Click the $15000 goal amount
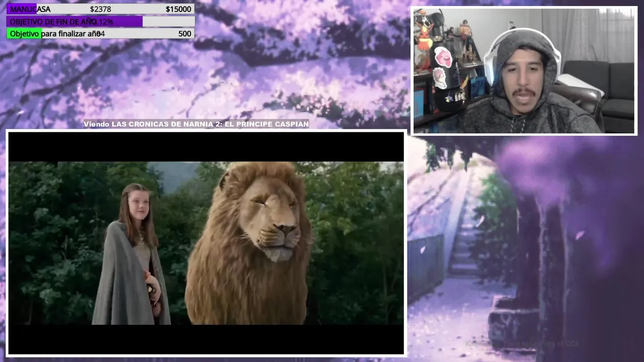 [178, 9]
